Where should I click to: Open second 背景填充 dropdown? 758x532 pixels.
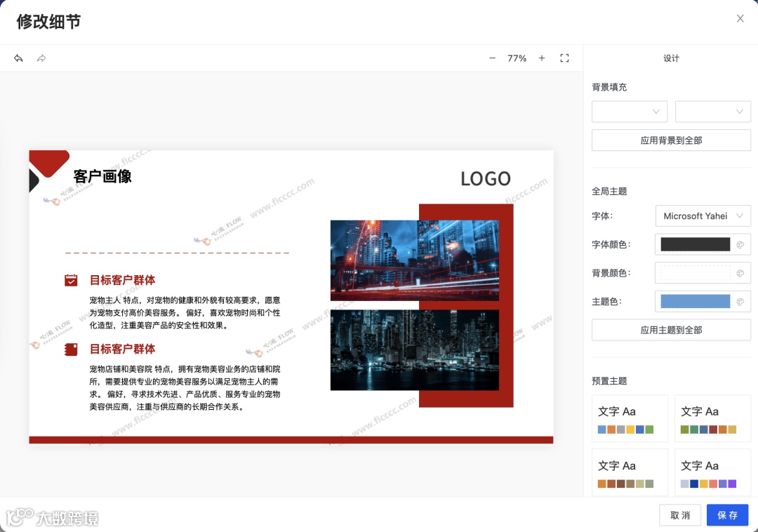point(713,112)
